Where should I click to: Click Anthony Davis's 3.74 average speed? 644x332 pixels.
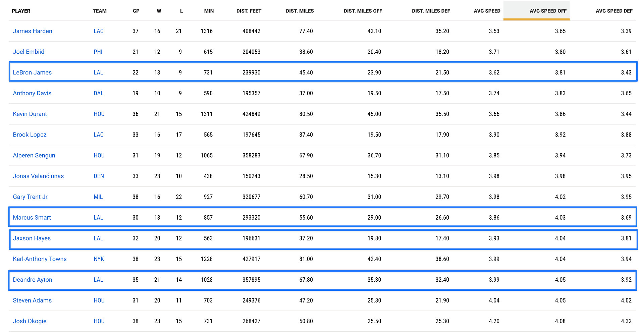click(x=494, y=93)
